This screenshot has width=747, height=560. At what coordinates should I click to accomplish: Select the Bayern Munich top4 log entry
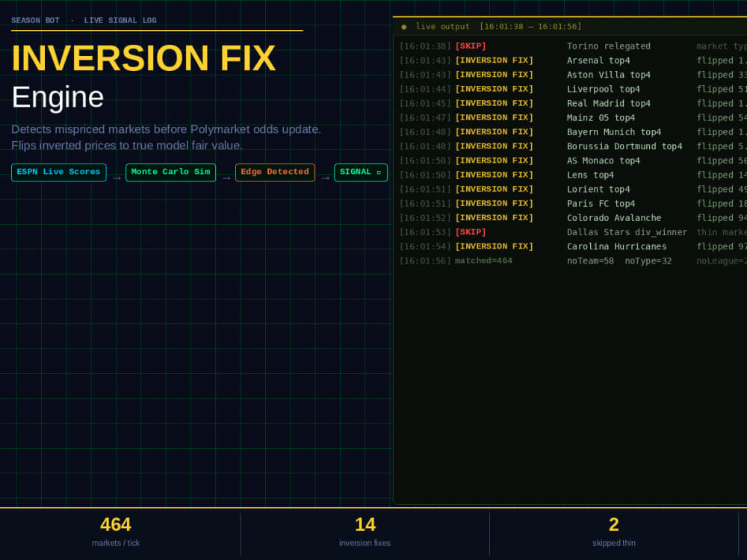pyautogui.click(x=573, y=132)
